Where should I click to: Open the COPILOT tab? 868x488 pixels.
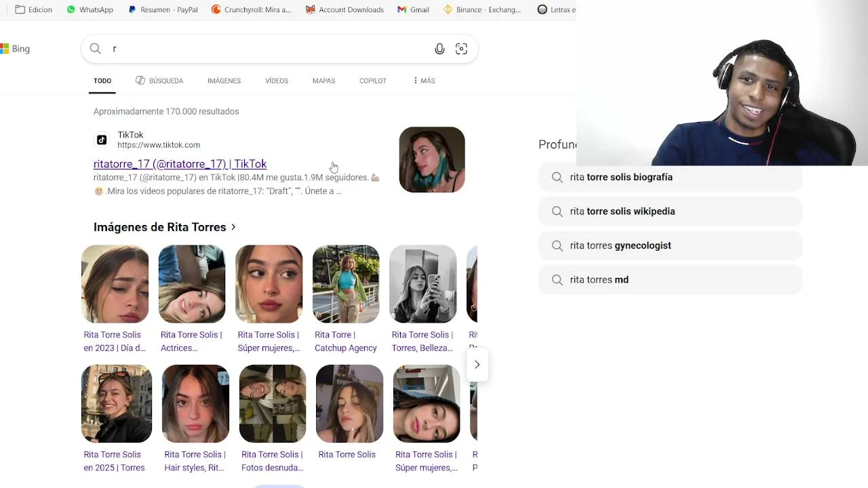tap(373, 81)
